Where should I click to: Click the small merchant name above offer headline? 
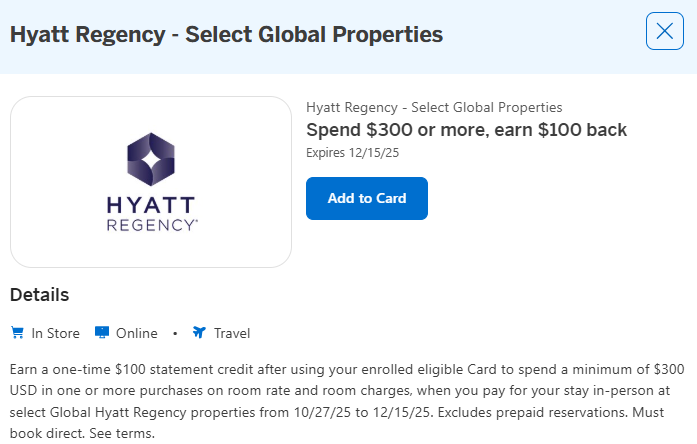pos(434,107)
